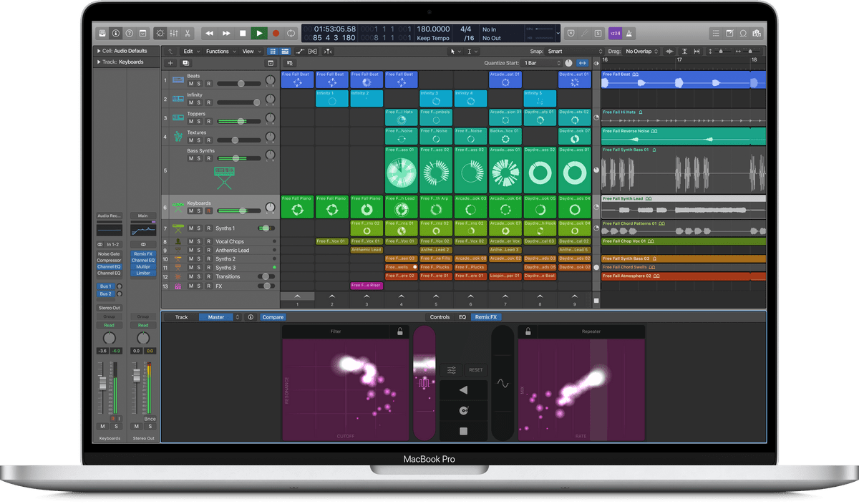Screen dimensions: 859x504
Task: Open the Mixer via the faders icon
Action: (x=174, y=33)
